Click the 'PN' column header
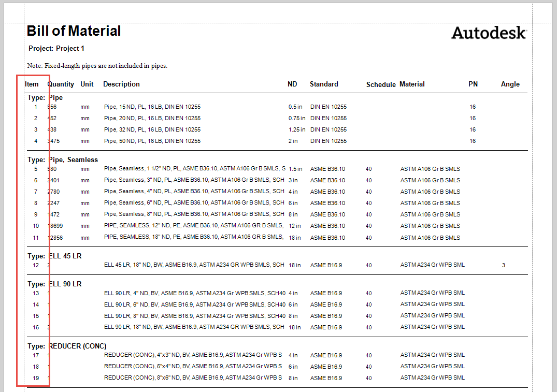 [473, 84]
